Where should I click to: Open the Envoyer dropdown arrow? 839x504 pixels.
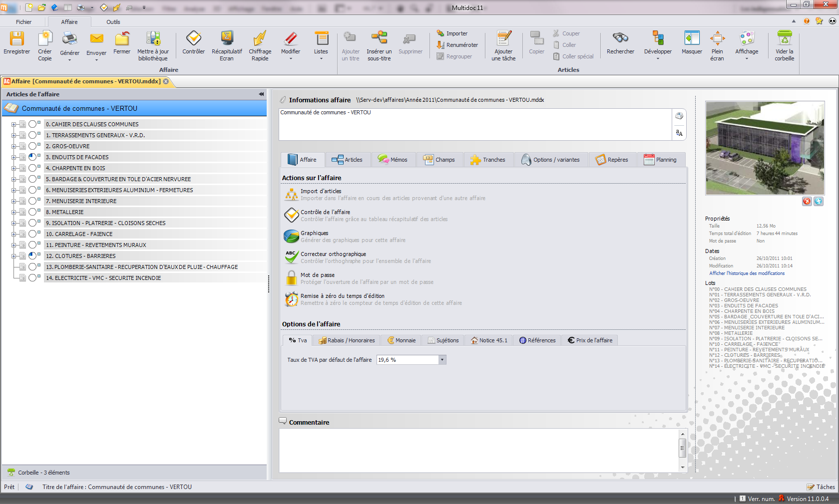click(x=96, y=60)
